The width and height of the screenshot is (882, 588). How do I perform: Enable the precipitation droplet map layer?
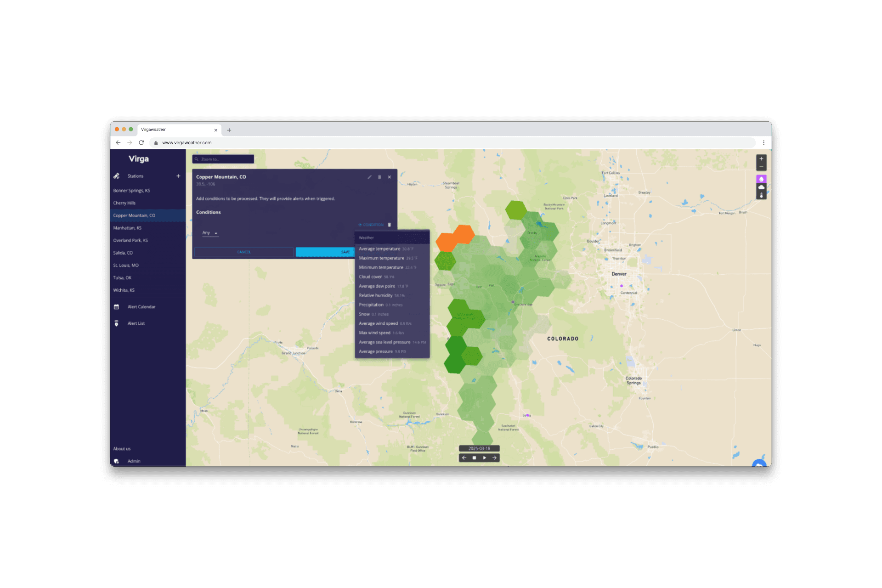[x=761, y=179]
